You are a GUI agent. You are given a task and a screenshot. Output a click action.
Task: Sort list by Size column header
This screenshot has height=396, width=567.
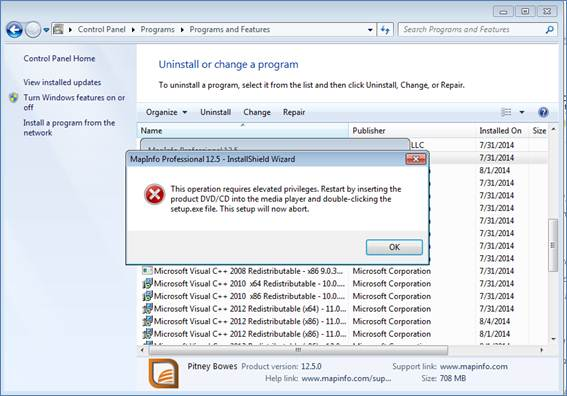(x=539, y=131)
